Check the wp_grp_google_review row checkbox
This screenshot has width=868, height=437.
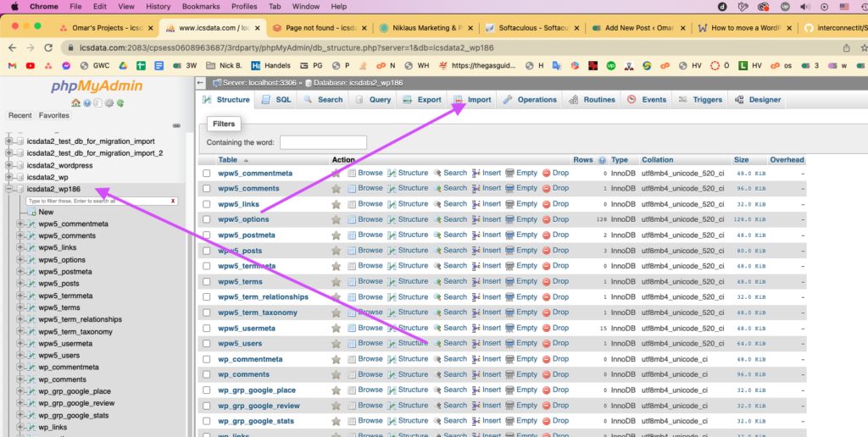(207, 406)
